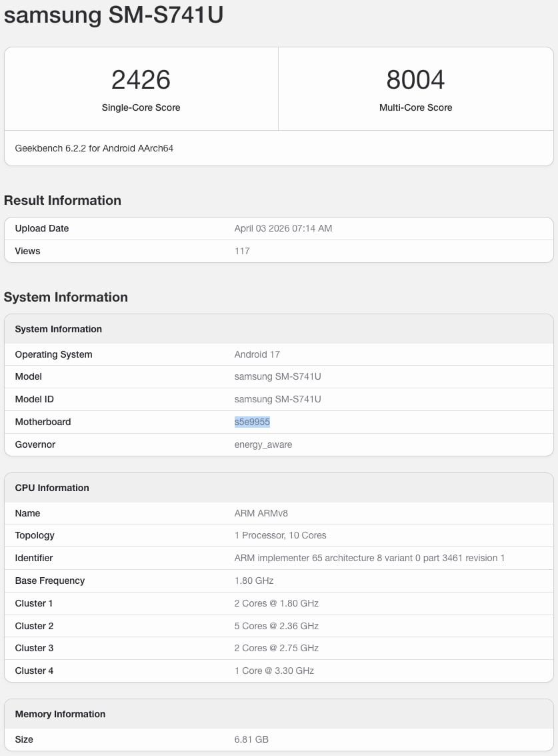Click the Memory Information section header

click(x=59, y=714)
